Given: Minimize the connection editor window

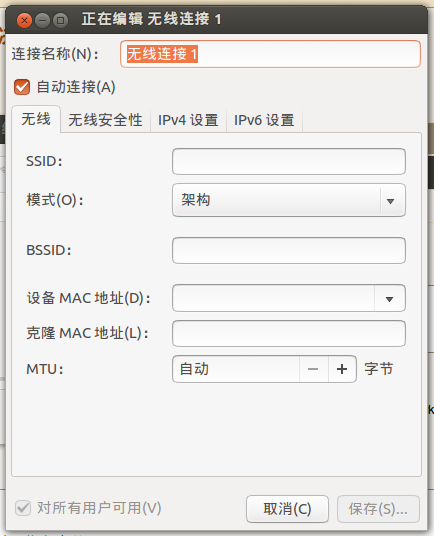Looking at the screenshot, I should tap(42, 20).
